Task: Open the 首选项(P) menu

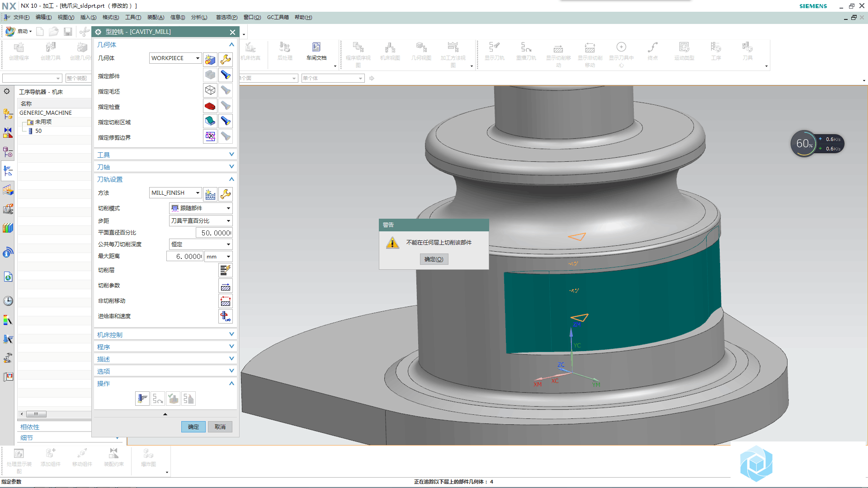Action: (226, 17)
